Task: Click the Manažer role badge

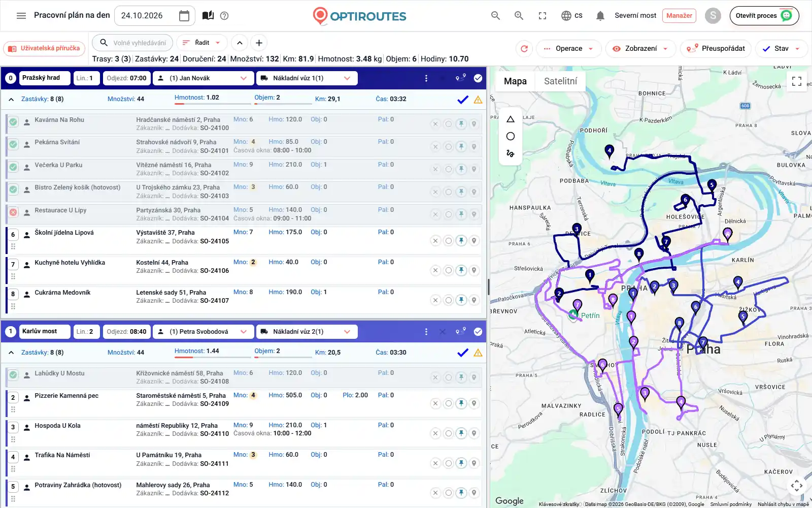Action: point(679,16)
